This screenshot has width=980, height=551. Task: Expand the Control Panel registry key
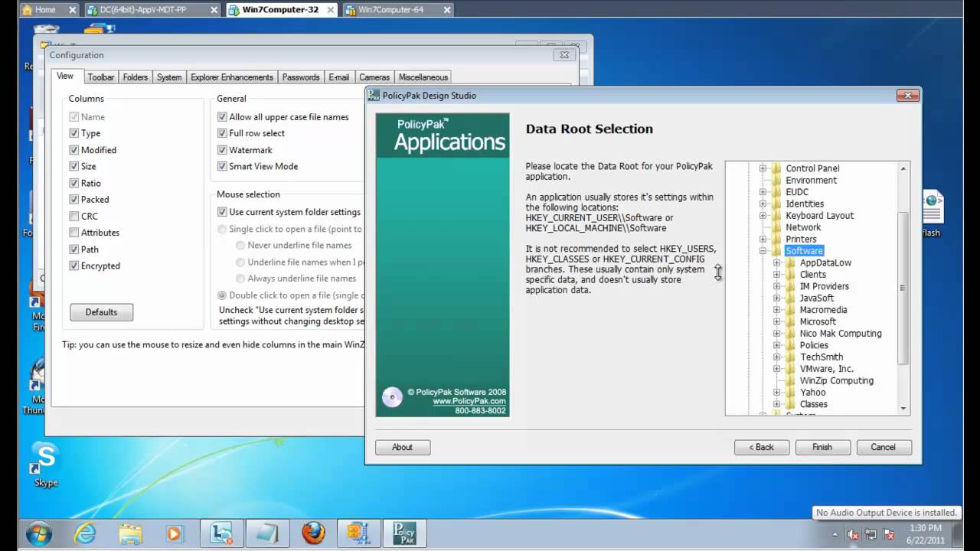tap(763, 168)
